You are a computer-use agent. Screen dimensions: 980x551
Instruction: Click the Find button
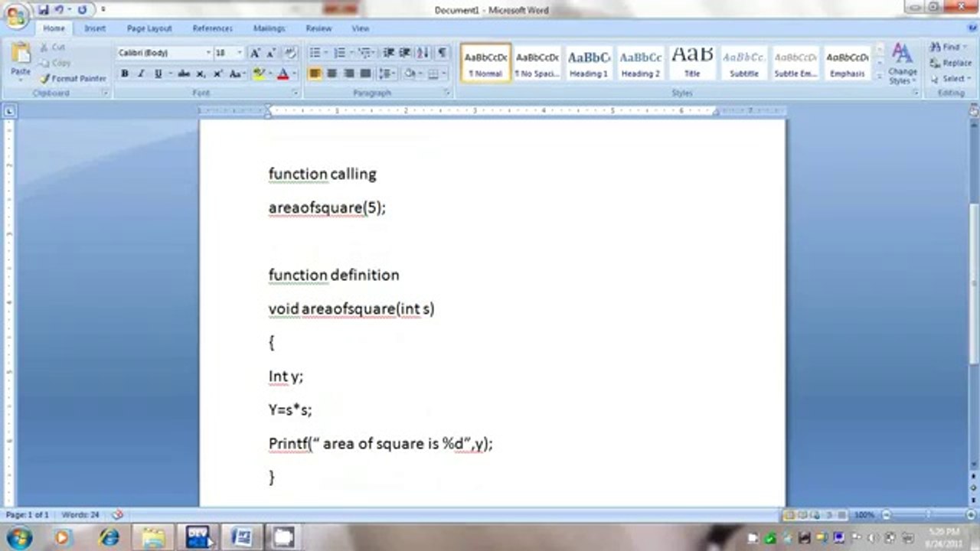(x=946, y=47)
